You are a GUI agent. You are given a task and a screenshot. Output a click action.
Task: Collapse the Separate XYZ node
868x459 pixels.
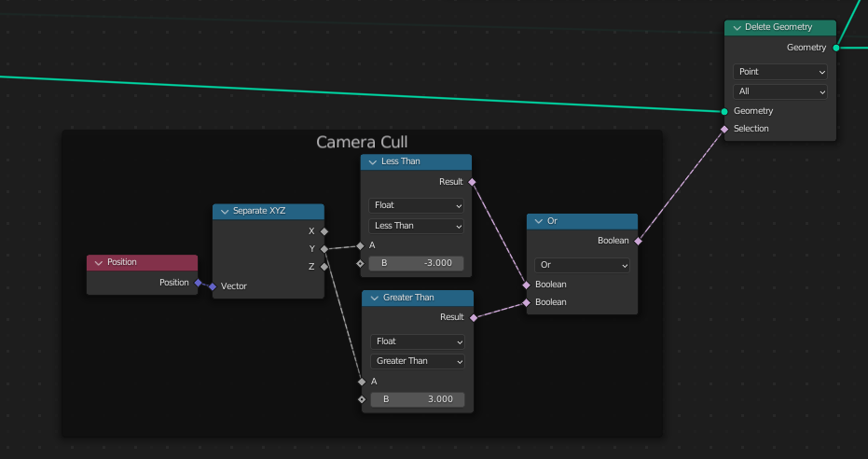(x=225, y=212)
